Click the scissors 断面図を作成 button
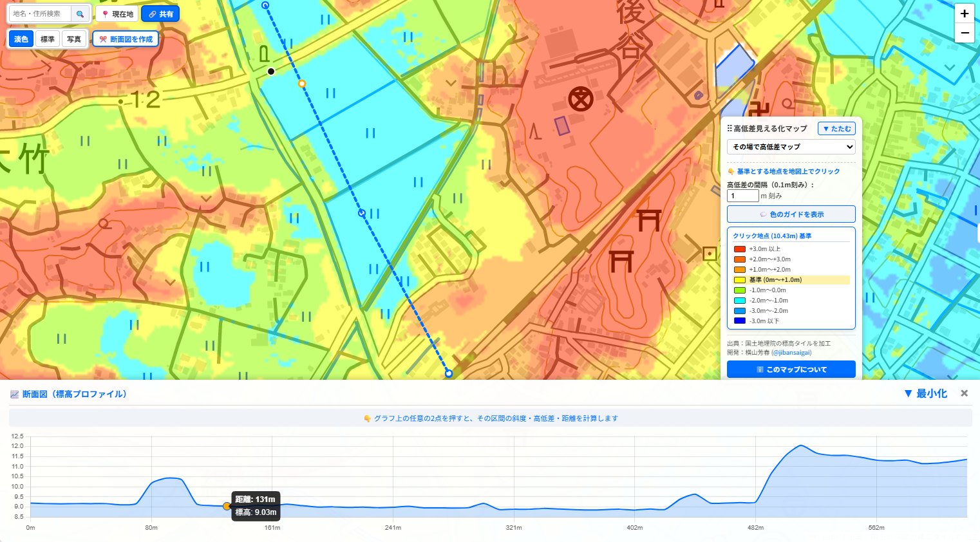 (126, 39)
